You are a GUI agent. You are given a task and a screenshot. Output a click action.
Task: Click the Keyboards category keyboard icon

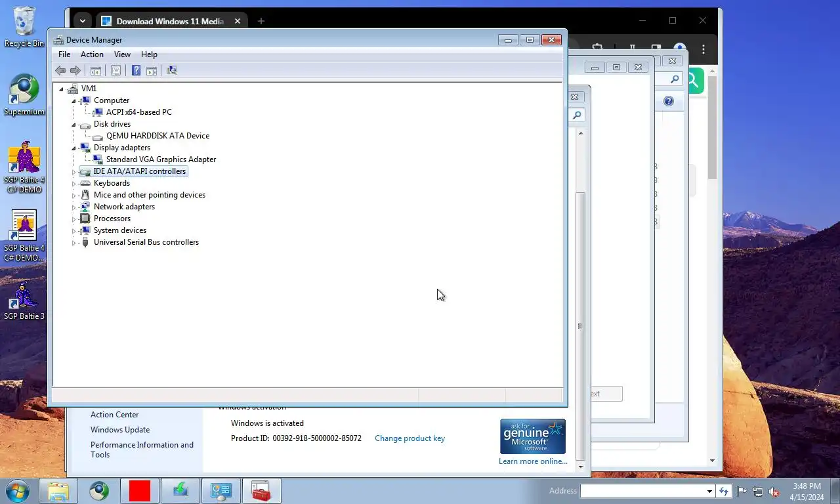coord(85,183)
